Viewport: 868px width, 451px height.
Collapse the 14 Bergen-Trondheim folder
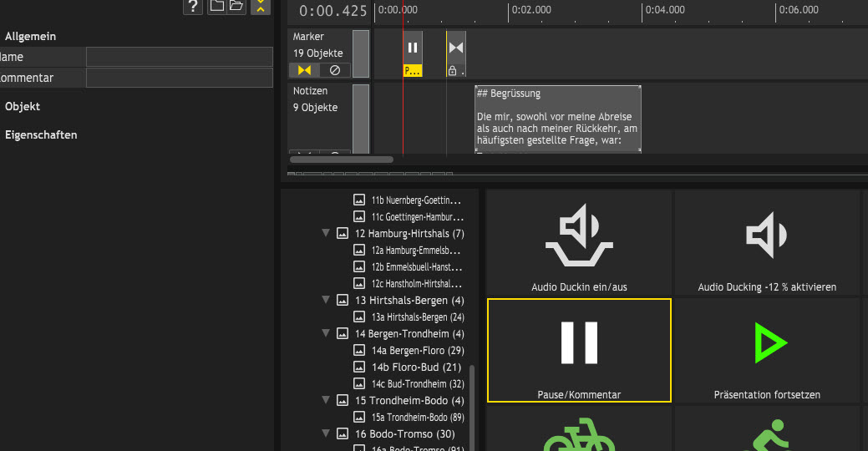click(x=326, y=333)
